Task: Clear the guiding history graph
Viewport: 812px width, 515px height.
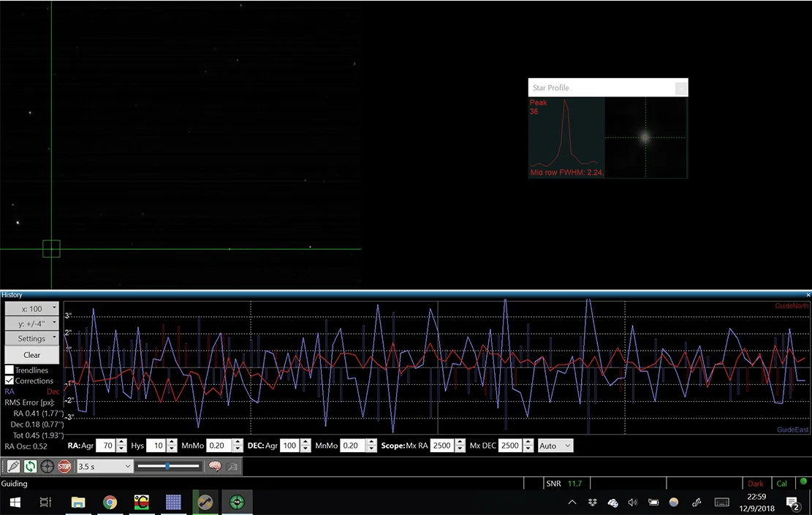Action: pyautogui.click(x=31, y=354)
